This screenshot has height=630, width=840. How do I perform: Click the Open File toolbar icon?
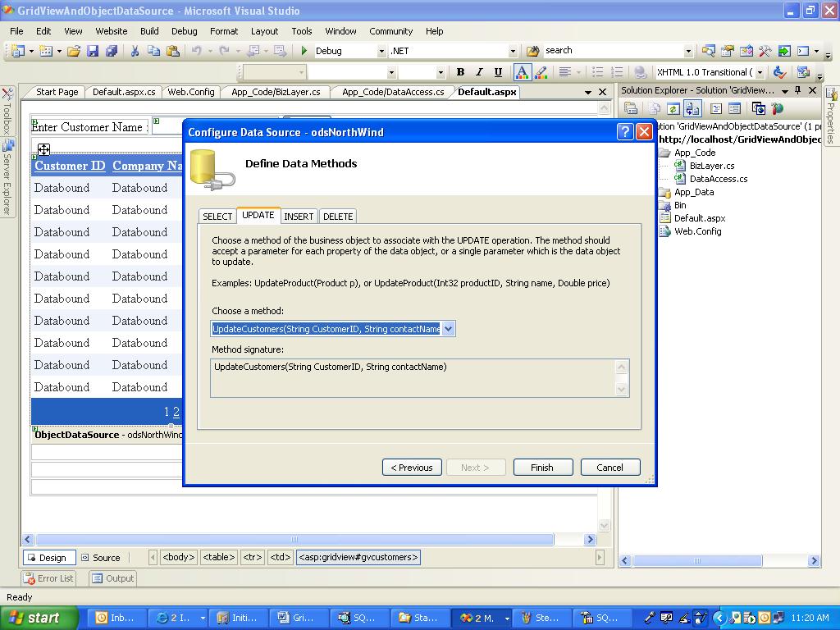pyautogui.click(x=73, y=51)
